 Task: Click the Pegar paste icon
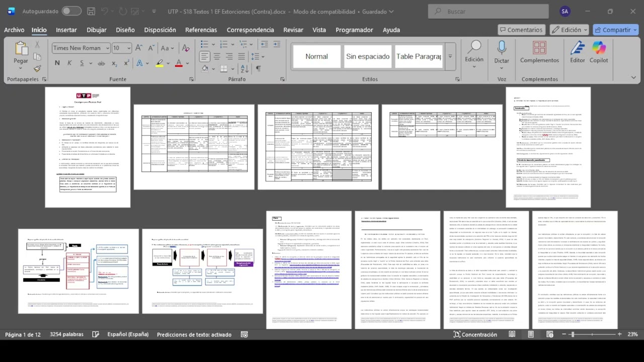(21, 49)
